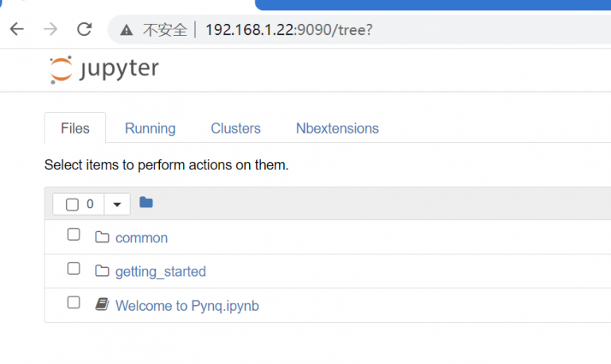Open the Clusters tab
This screenshot has height=364, width=611.
click(x=235, y=128)
